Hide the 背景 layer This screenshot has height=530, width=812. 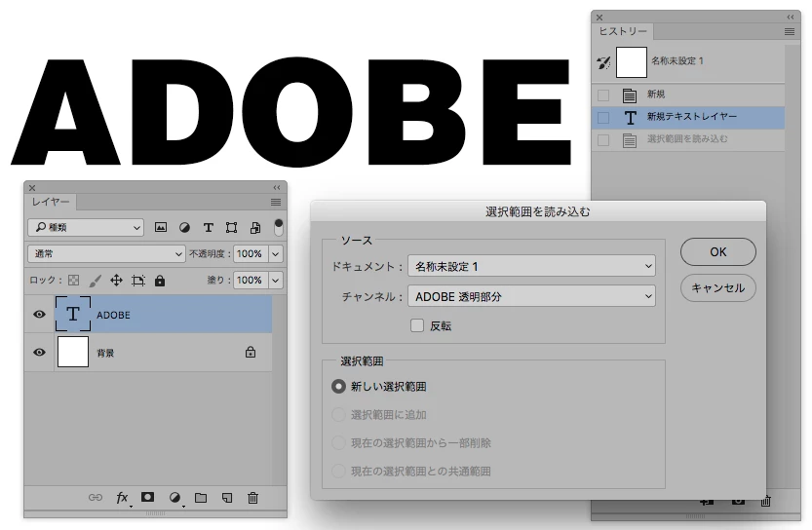tap(39, 352)
